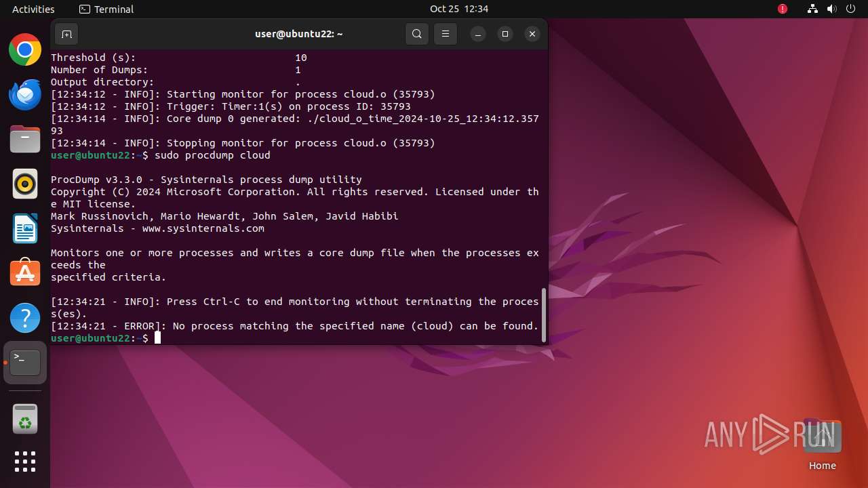Click the 'Trigger: Timer:1(s)' line
This screenshot has height=488, width=868.
[231, 106]
